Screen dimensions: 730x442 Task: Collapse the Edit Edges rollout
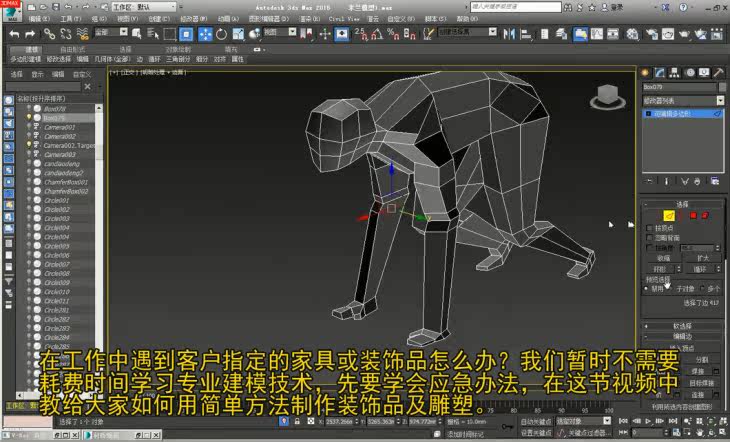682,336
